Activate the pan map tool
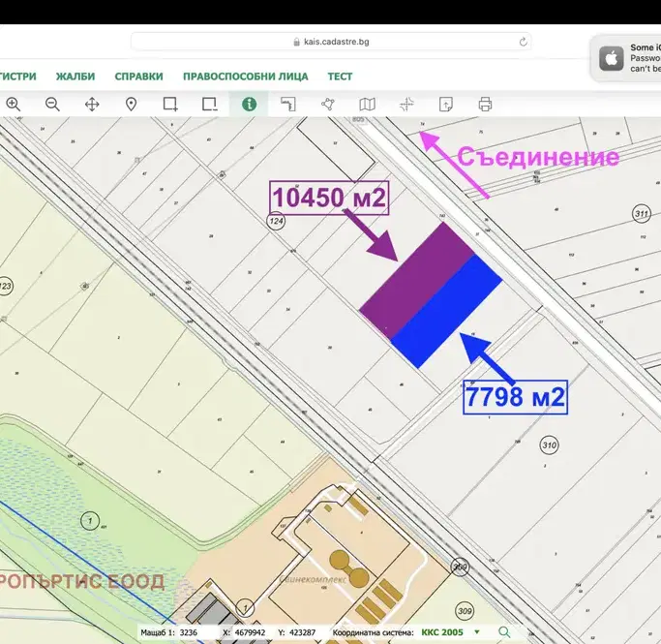The image size is (661, 644). pyautogui.click(x=92, y=105)
